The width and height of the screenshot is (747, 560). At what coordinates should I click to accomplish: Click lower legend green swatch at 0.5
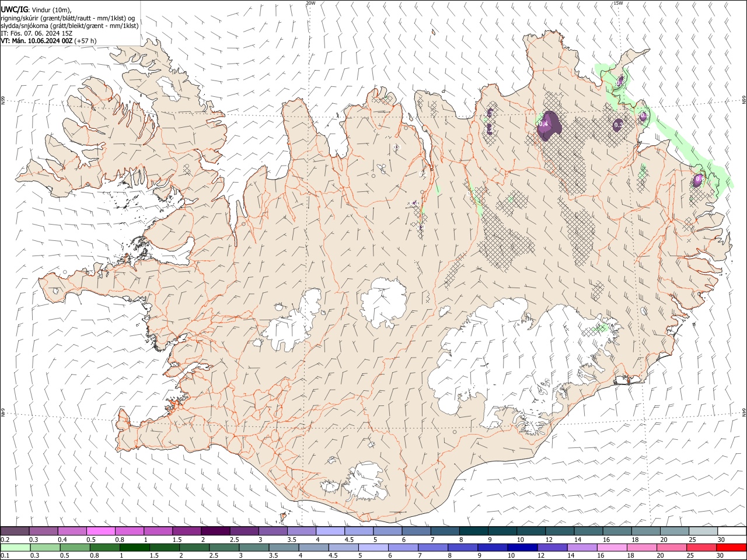pyautogui.click(x=75, y=547)
